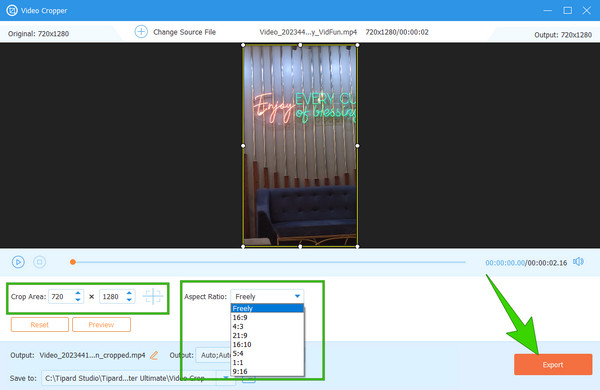Screen dimensions: 600x390
Task: Click the Change Source File plus icon
Action: coord(141,32)
